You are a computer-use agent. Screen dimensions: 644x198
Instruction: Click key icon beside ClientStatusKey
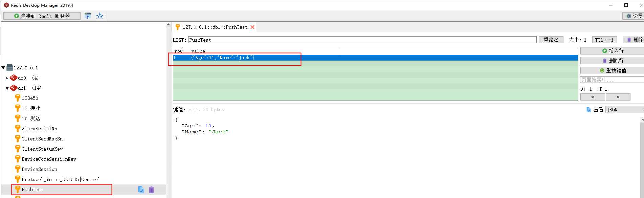18,149
